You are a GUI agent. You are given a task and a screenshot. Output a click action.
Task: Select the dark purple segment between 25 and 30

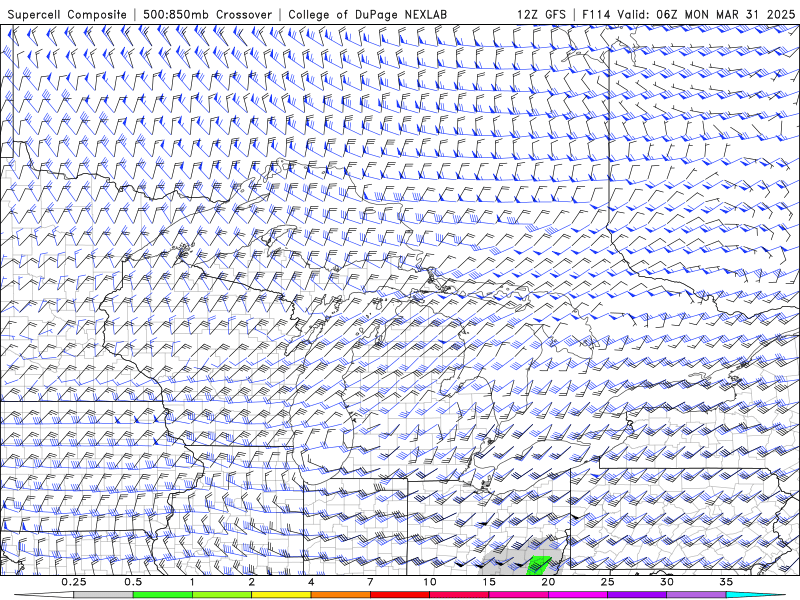[x=637, y=595]
